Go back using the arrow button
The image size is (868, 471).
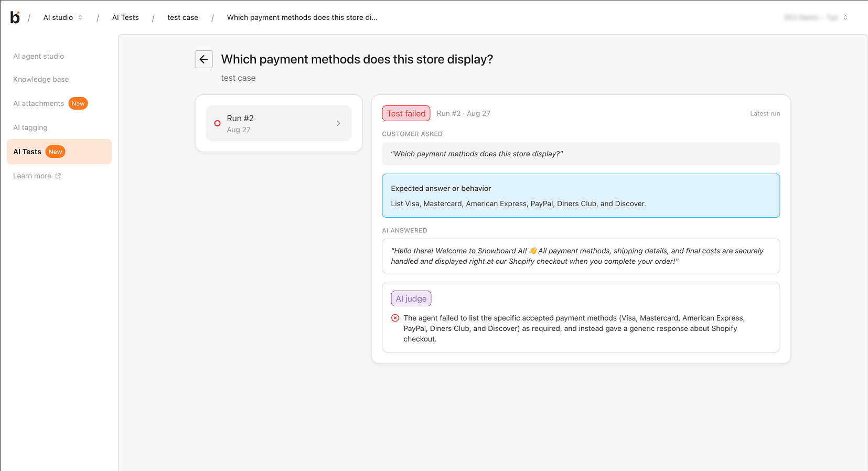[203, 59]
